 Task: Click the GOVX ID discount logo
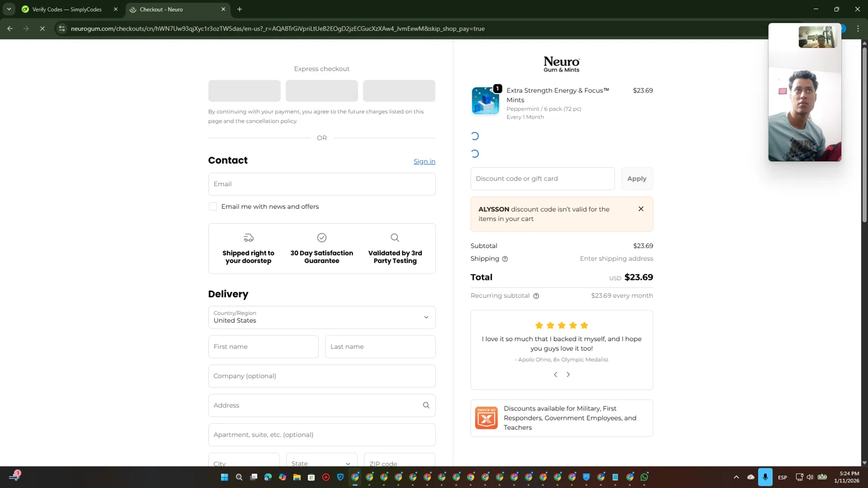tap(486, 418)
